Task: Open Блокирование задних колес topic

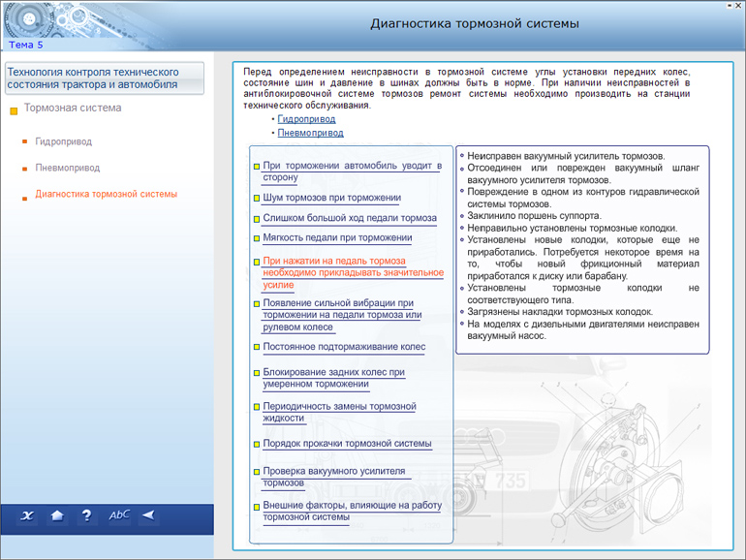Action: (x=333, y=378)
